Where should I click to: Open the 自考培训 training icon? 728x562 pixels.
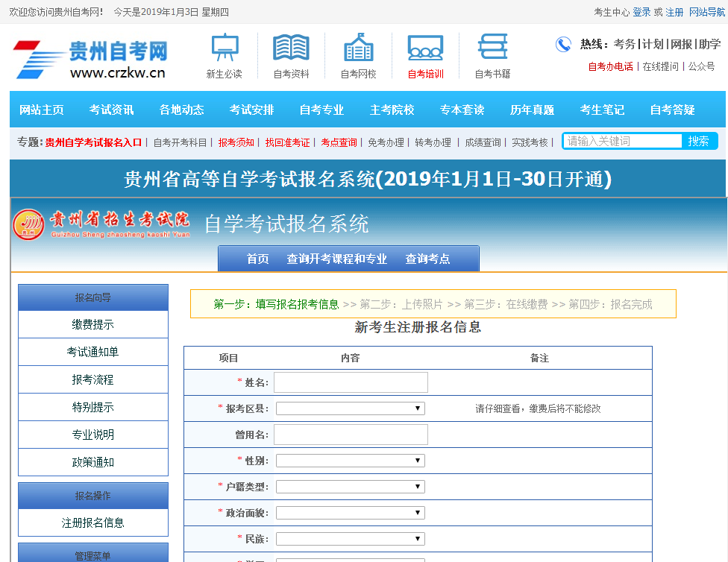click(x=425, y=48)
